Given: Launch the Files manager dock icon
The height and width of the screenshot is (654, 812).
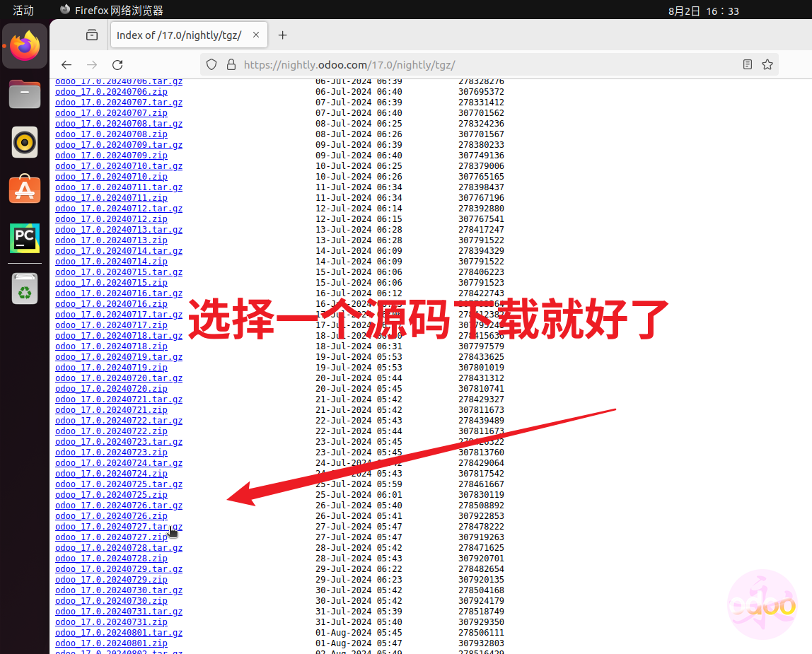Looking at the screenshot, I should (x=25, y=94).
